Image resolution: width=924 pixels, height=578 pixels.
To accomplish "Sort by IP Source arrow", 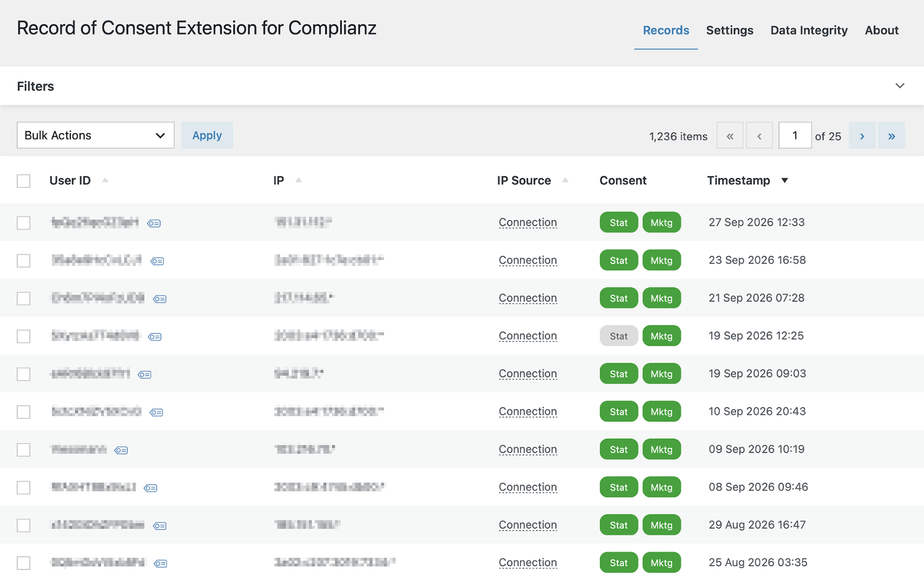I will [565, 180].
